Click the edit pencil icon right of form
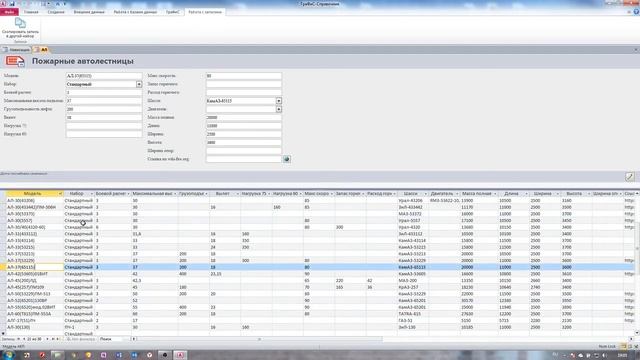The image size is (640, 360). pyautogui.click(x=629, y=176)
